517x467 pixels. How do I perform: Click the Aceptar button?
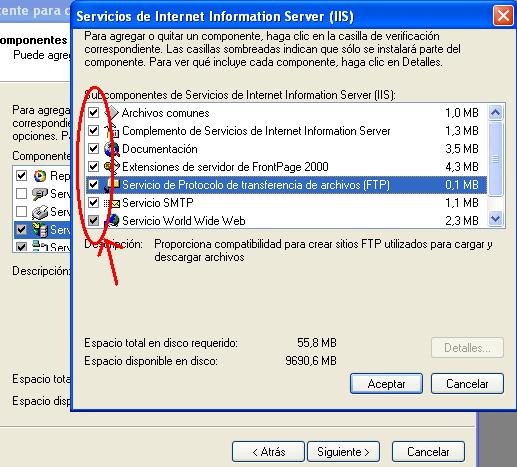click(386, 384)
